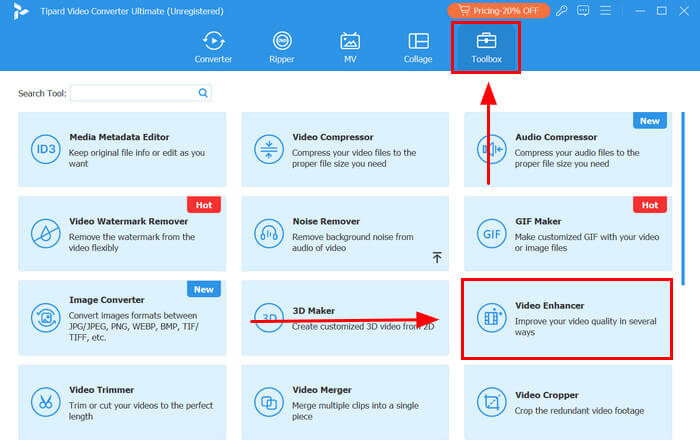Open the hamburger menu icon

[605, 11]
